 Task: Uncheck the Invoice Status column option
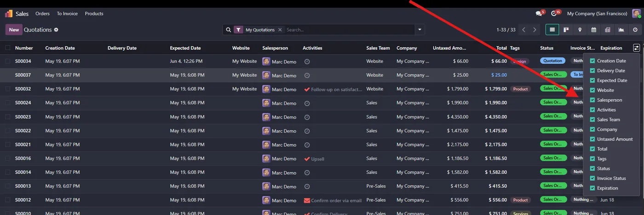592,178
